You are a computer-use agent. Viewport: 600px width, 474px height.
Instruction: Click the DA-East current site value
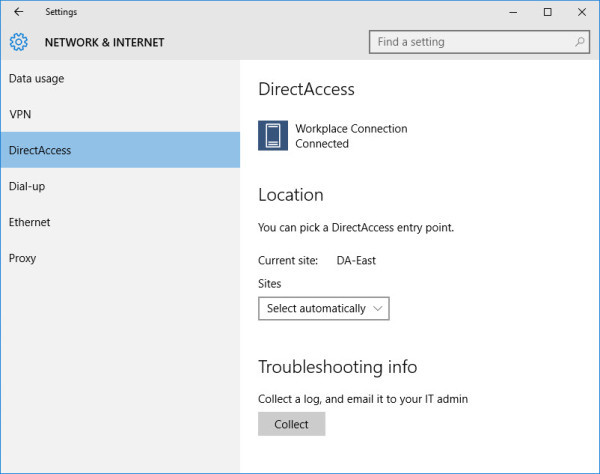(356, 260)
